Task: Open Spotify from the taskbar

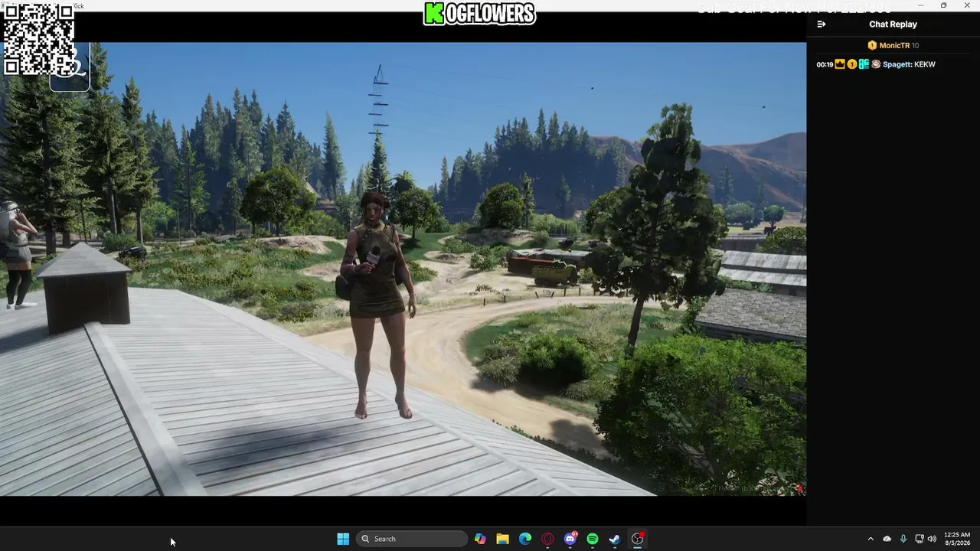Action: (593, 539)
